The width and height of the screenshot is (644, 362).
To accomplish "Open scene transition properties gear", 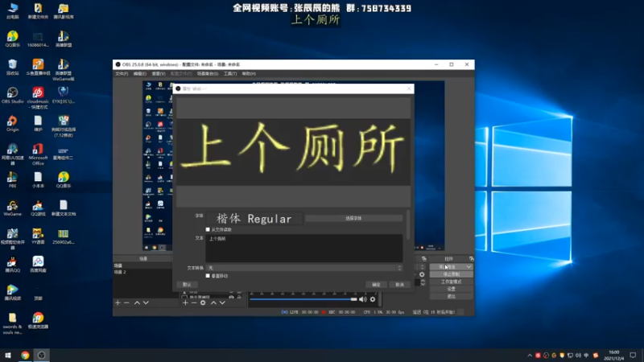I will pos(422,274).
